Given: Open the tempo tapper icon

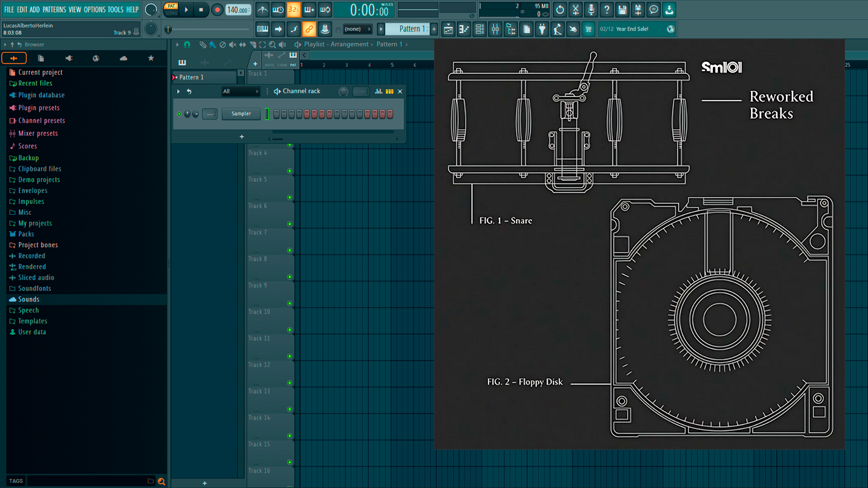Looking at the screenshot, I should tap(557, 29).
